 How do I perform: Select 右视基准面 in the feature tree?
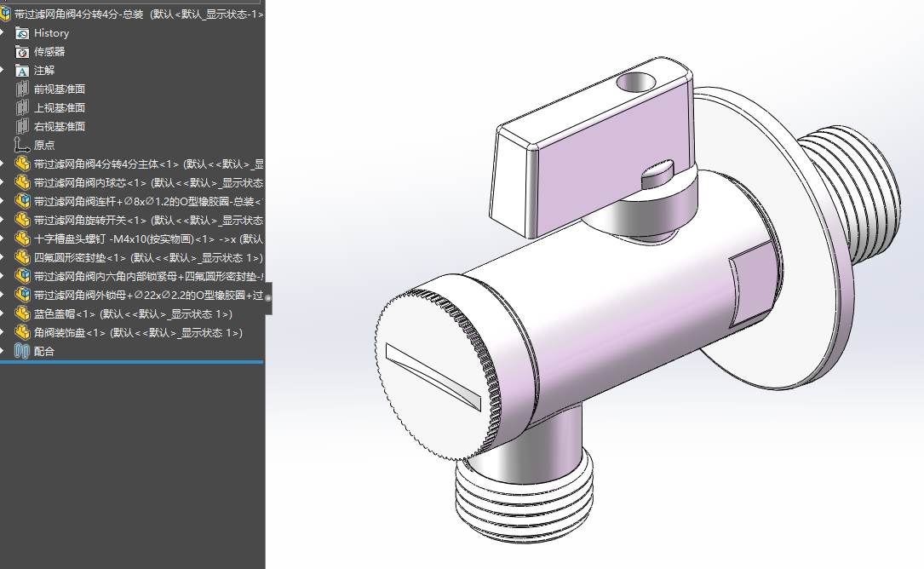60,127
